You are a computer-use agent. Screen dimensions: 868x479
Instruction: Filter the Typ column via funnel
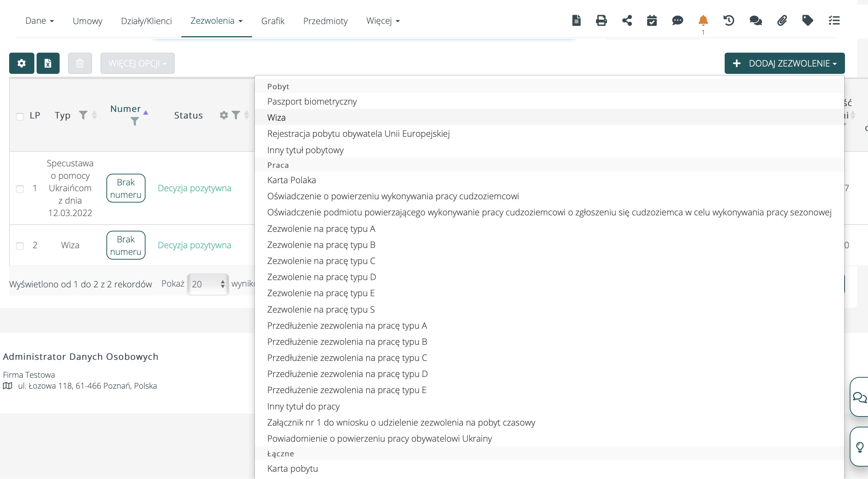(83, 115)
